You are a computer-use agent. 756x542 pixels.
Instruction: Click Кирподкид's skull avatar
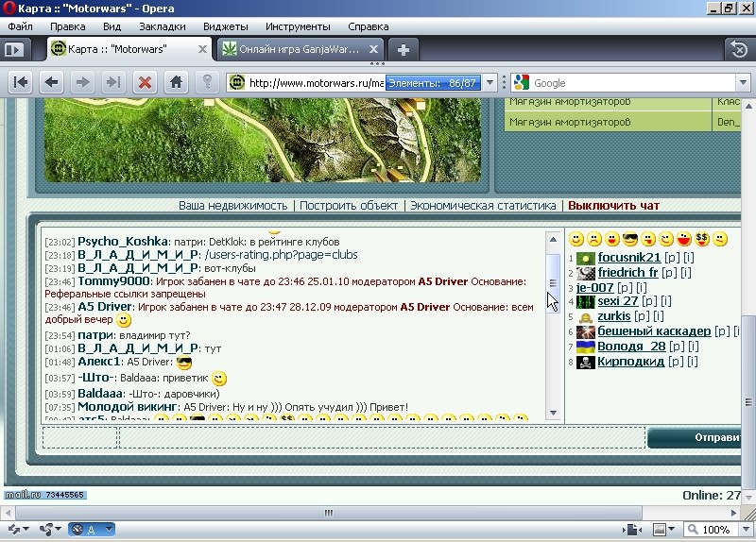click(586, 363)
